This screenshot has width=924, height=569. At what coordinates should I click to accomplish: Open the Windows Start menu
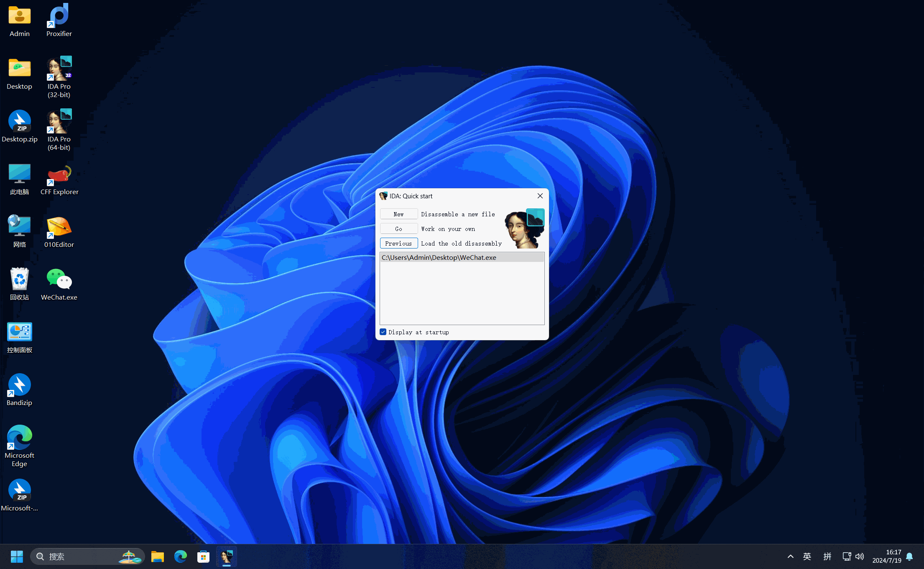pyautogui.click(x=17, y=556)
